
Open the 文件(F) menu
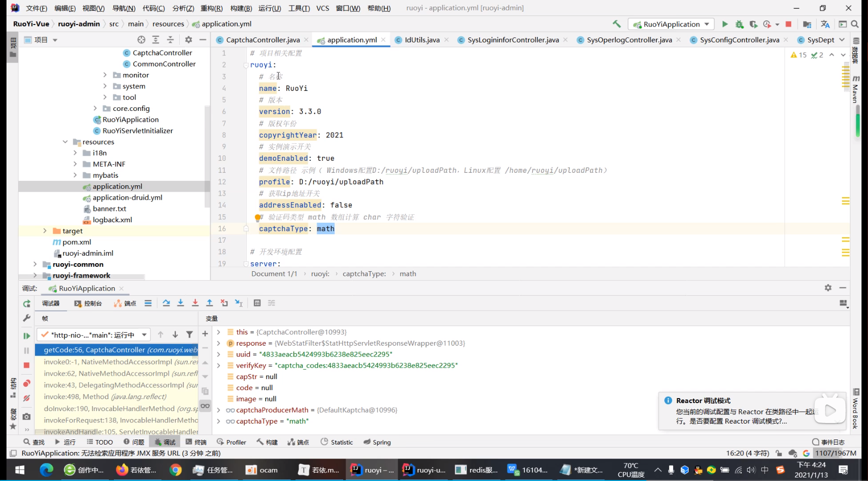[x=36, y=8]
